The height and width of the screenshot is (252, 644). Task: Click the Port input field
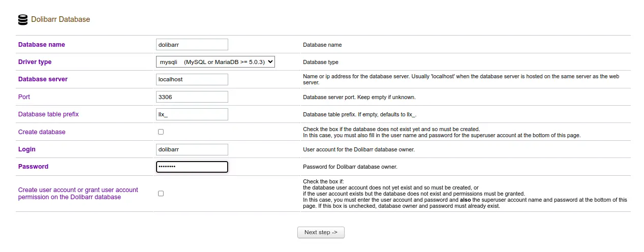[192, 97]
